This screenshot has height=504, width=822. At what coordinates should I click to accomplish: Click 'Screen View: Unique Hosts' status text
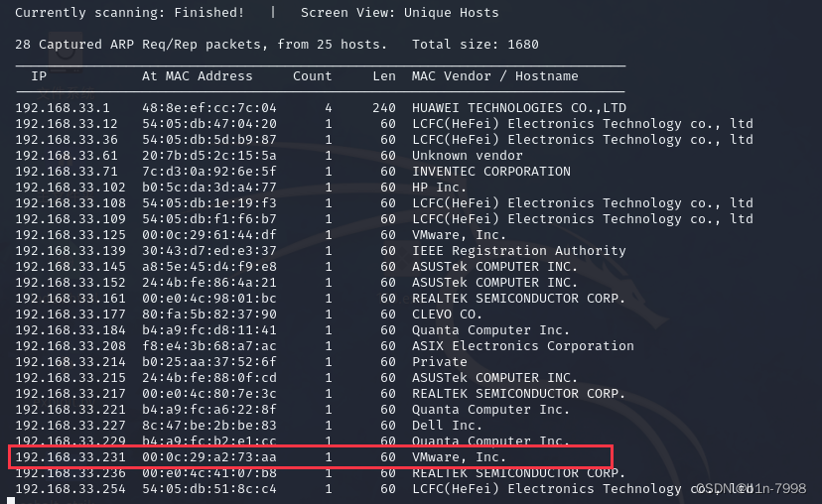(x=399, y=13)
